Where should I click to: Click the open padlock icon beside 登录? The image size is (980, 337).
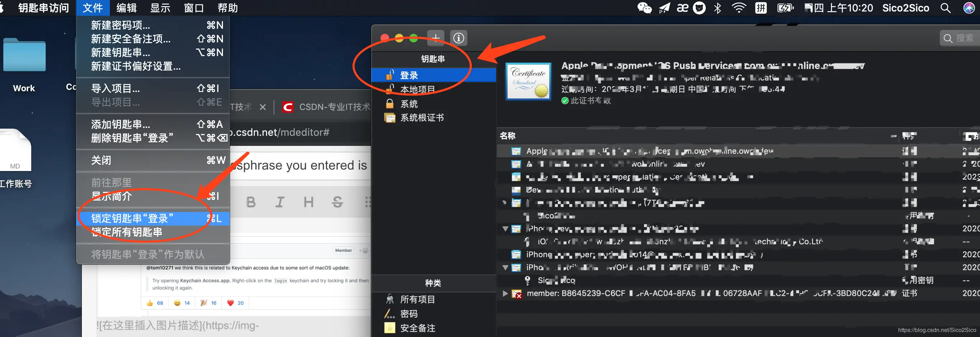point(390,75)
